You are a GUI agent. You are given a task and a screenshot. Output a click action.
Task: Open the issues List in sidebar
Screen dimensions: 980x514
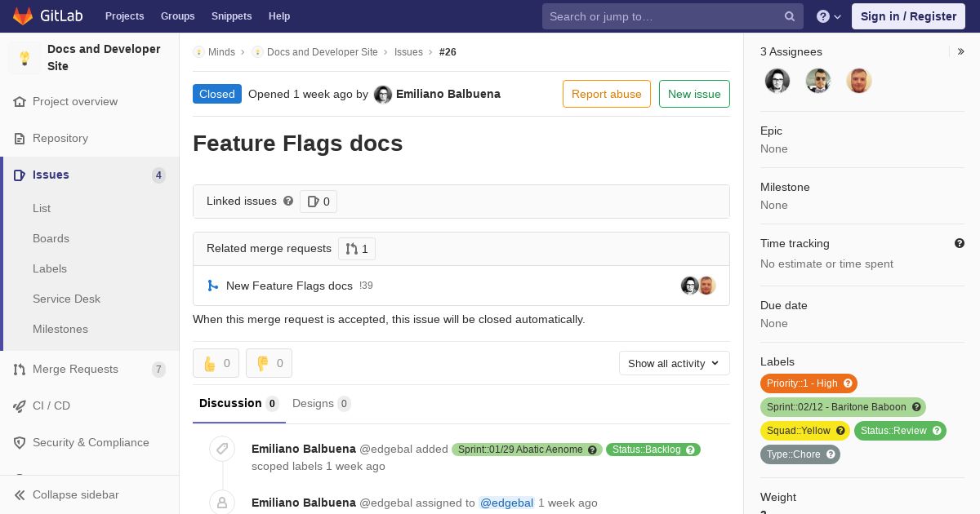42,209
